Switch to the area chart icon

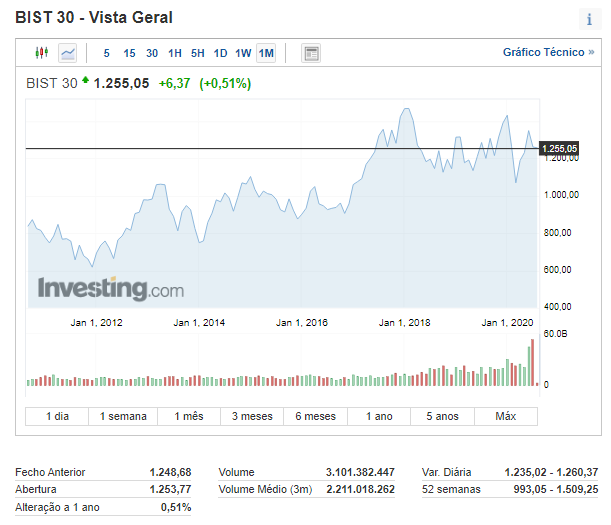(x=68, y=53)
